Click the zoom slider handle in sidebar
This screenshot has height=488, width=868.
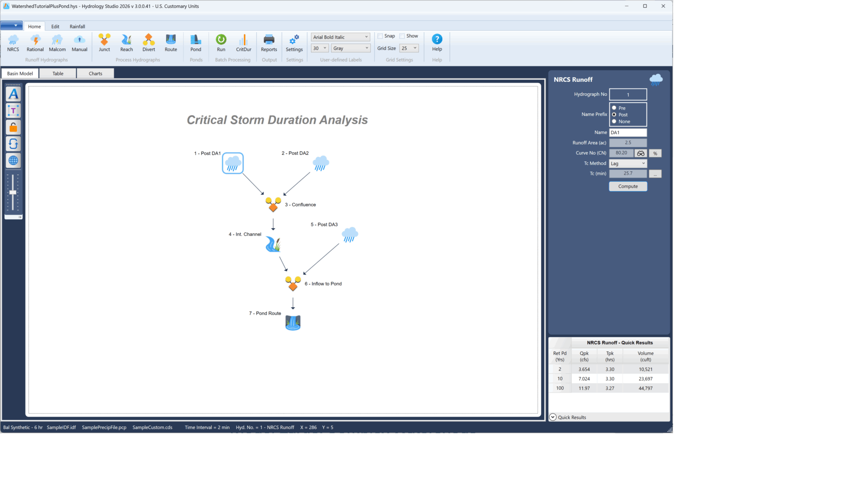tap(13, 193)
